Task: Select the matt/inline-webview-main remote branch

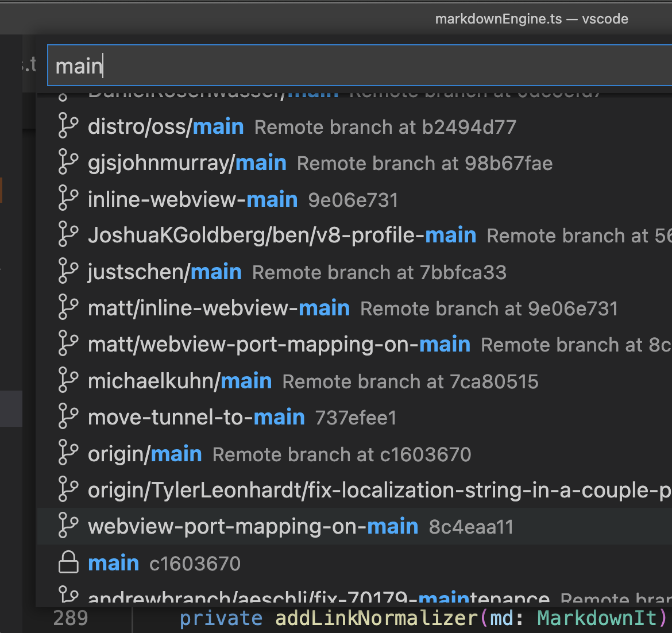Action: tap(354, 308)
